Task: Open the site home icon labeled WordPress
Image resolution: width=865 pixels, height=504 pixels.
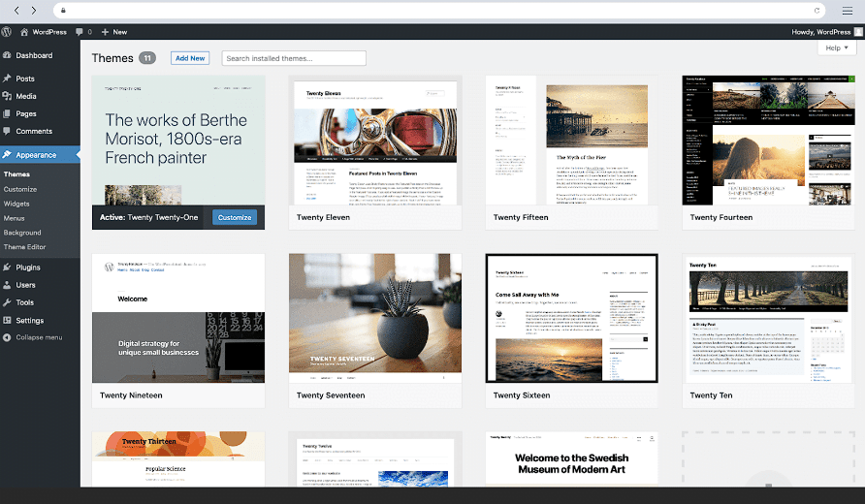Action: click(24, 32)
